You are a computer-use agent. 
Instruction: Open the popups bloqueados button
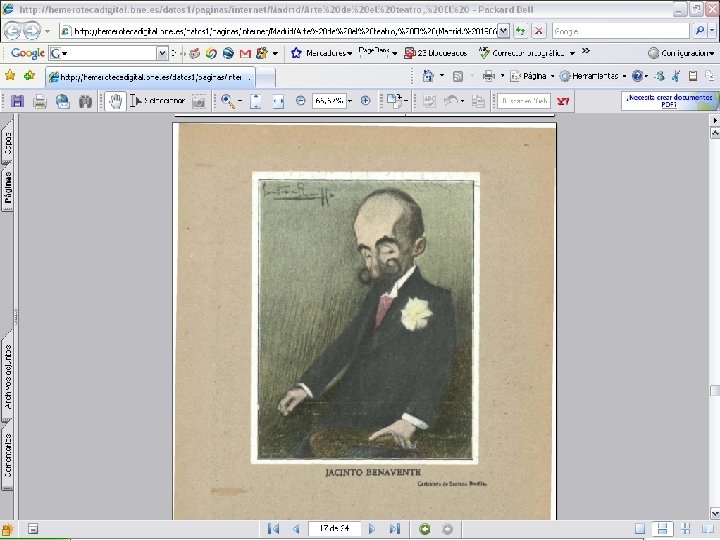(x=435, y=53)
